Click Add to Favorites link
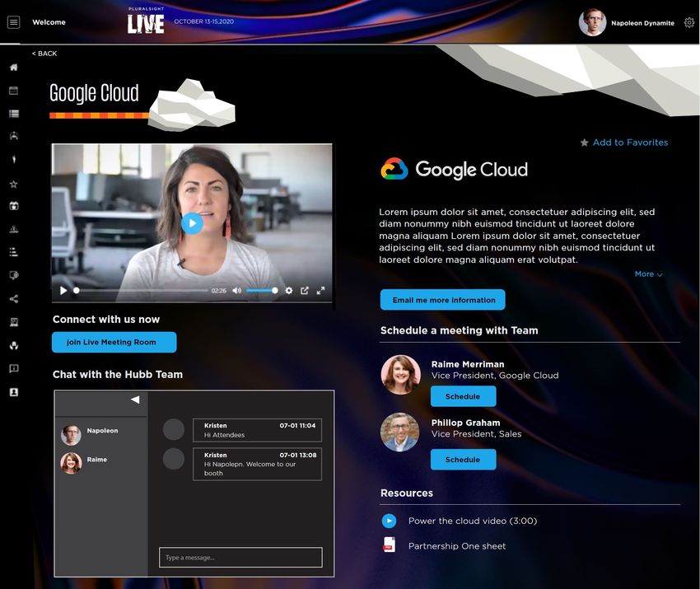This screenshot has width=700, height=589. click(x=630, y=143)
